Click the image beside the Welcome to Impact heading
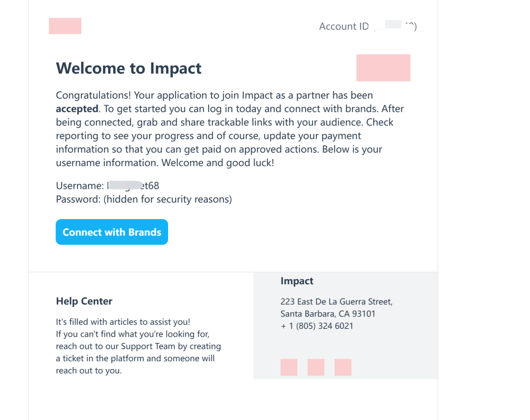This screenshot has width=530, height=420. point(383,68)
